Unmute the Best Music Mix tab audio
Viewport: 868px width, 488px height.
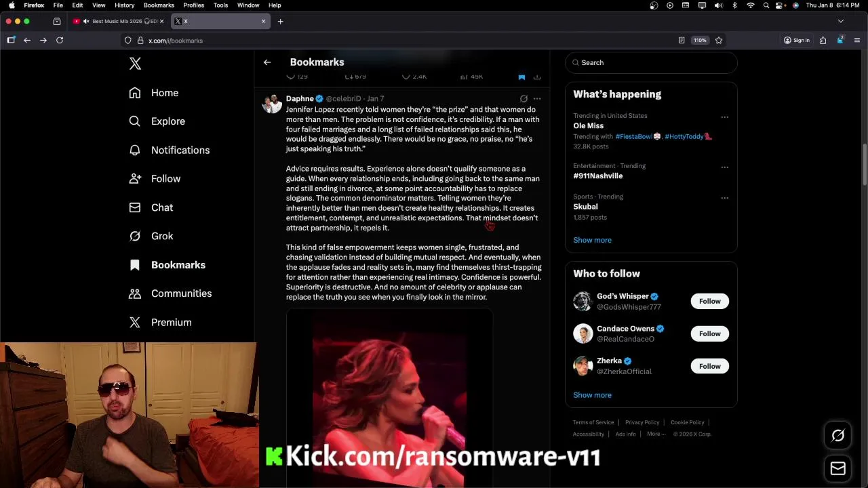tap(86, 21)
